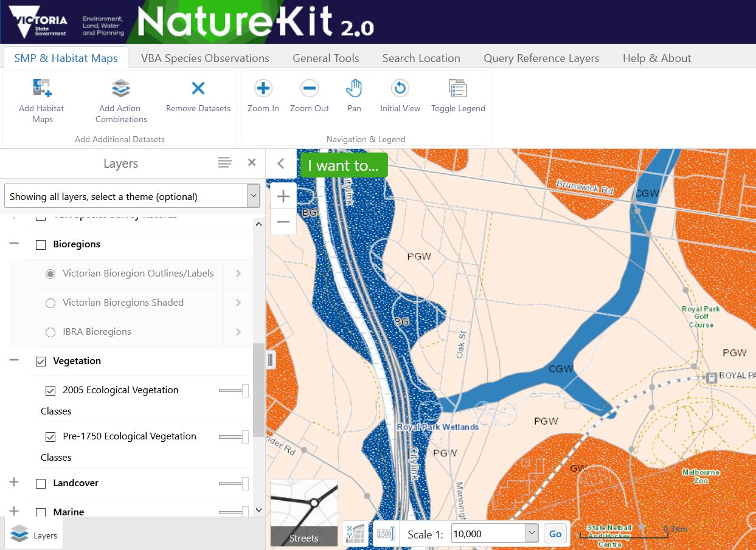Close the Layers panel
This screenshot has height=550, width=756.
coord(252,162)
